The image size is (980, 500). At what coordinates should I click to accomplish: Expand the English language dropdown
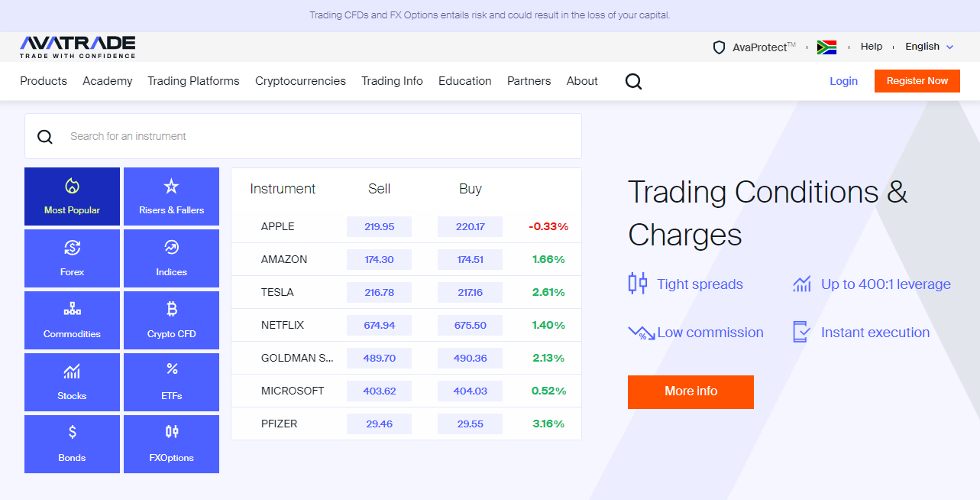coord(930,47)
